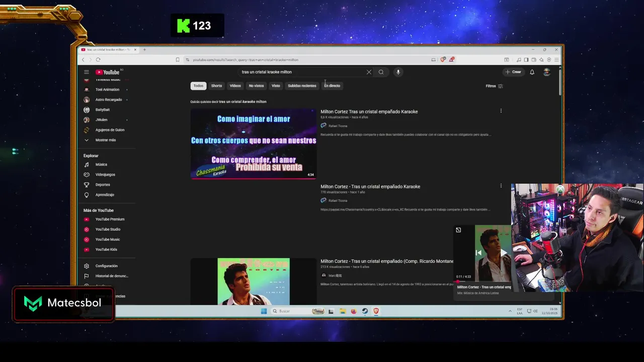Select the En directo filter chip
This screenshot has height=362, width=644.
click(332, 86)
